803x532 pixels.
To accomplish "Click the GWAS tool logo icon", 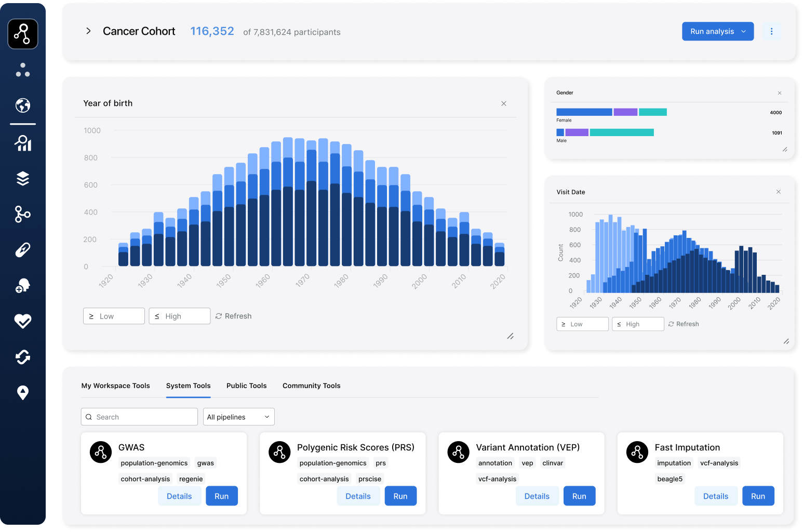I will (x=100, y=452).
